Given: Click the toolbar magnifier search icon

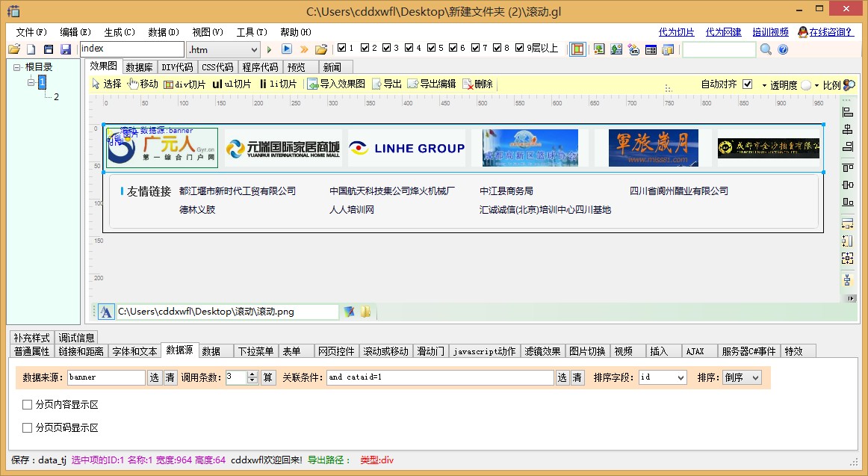Looking at the screenshot, I should 766,49.
